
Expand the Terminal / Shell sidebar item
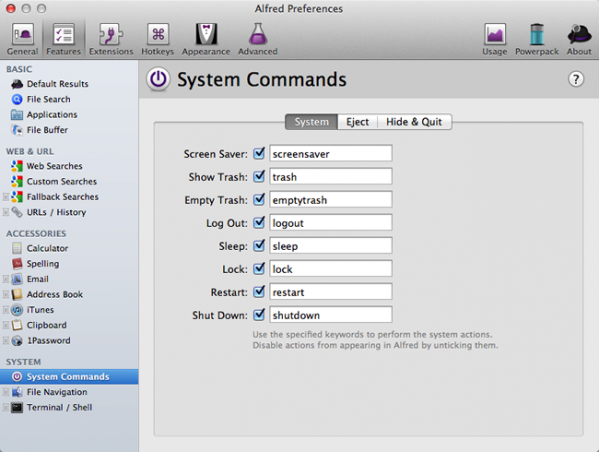pos(5,407)
